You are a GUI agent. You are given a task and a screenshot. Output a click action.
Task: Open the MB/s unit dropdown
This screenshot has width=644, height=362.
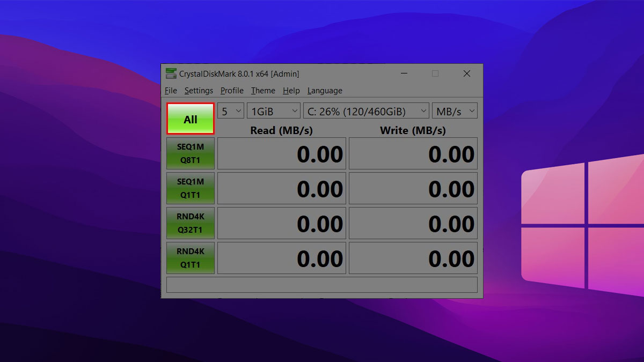455,111
